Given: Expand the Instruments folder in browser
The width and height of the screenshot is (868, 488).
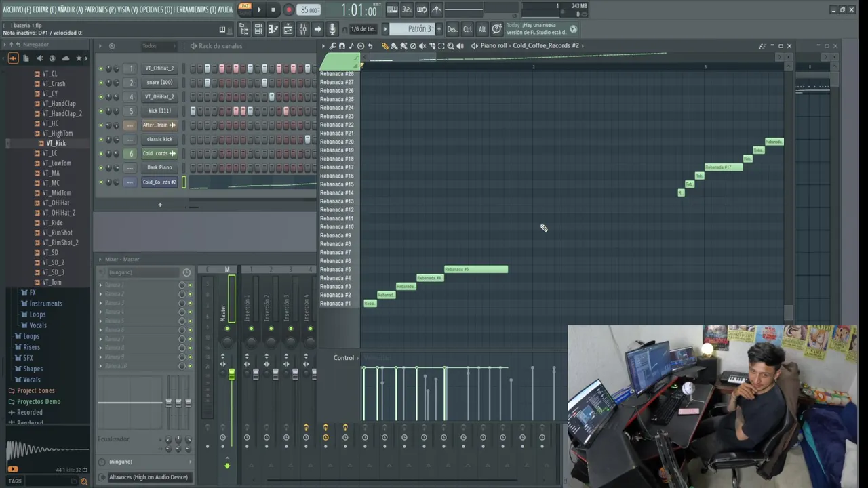Looking at the screenshot, I should (45, 304).
